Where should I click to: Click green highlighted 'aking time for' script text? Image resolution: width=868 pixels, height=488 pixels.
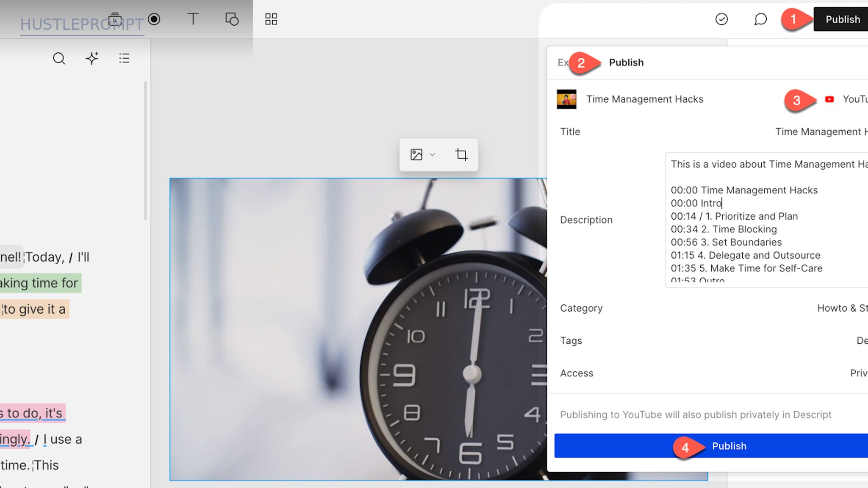point(40,283)
